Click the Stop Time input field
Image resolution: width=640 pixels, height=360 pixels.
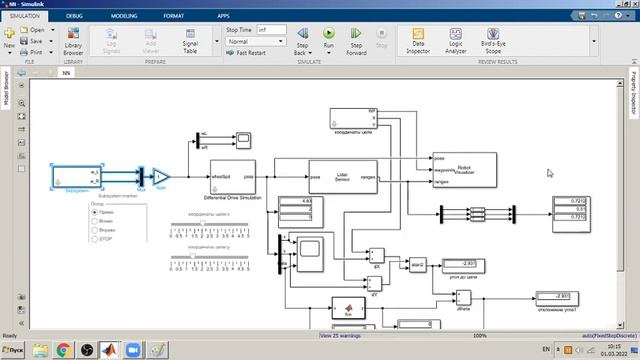point(271,30)
